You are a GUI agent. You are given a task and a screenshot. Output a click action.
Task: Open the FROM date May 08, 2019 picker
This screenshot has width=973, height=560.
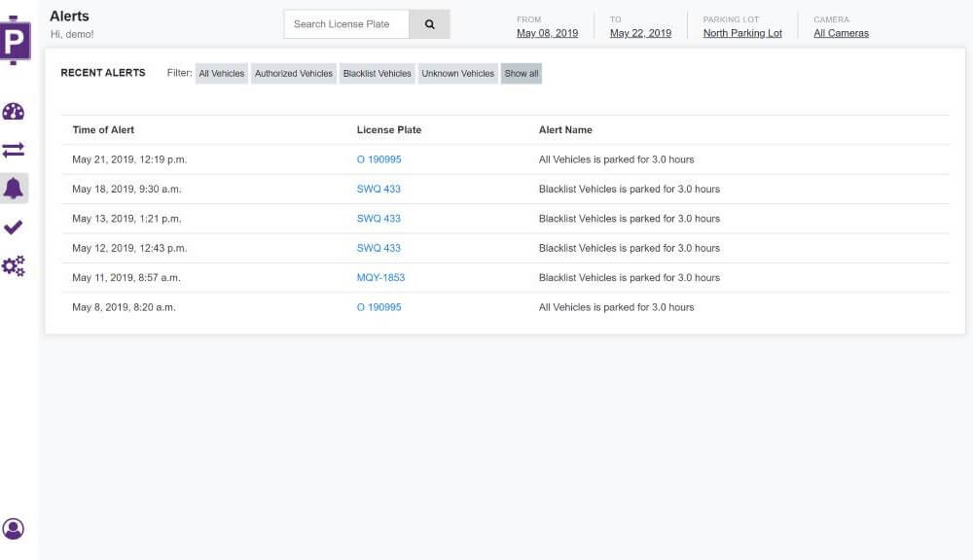point(547,33)
